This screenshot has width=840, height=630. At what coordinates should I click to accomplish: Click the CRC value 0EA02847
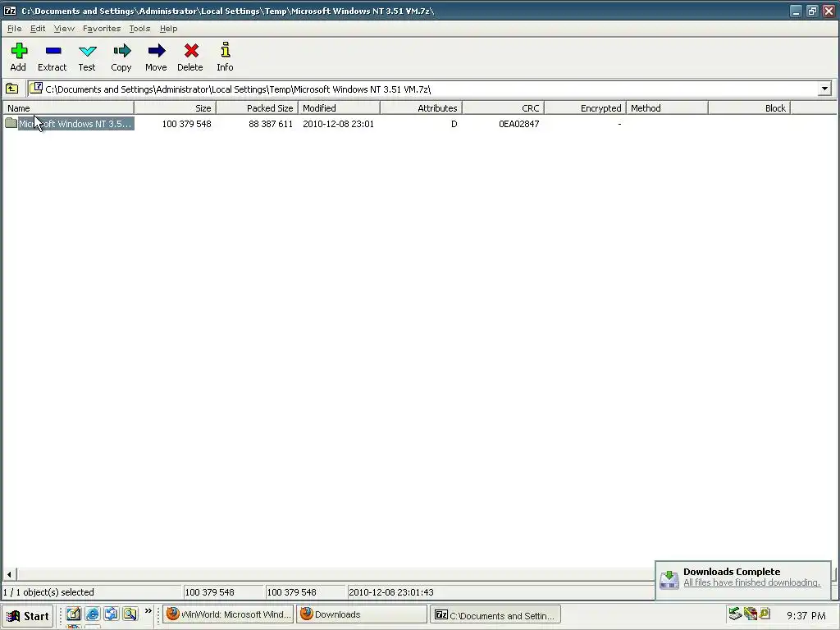tap(518, 124)
